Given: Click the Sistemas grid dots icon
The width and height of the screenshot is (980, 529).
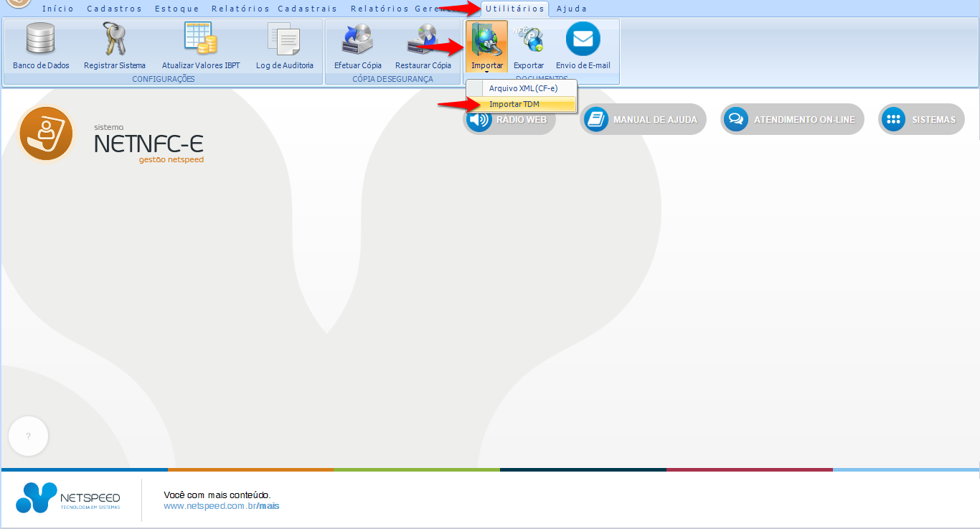Looking at the screenshot, I should coord(894,120).
